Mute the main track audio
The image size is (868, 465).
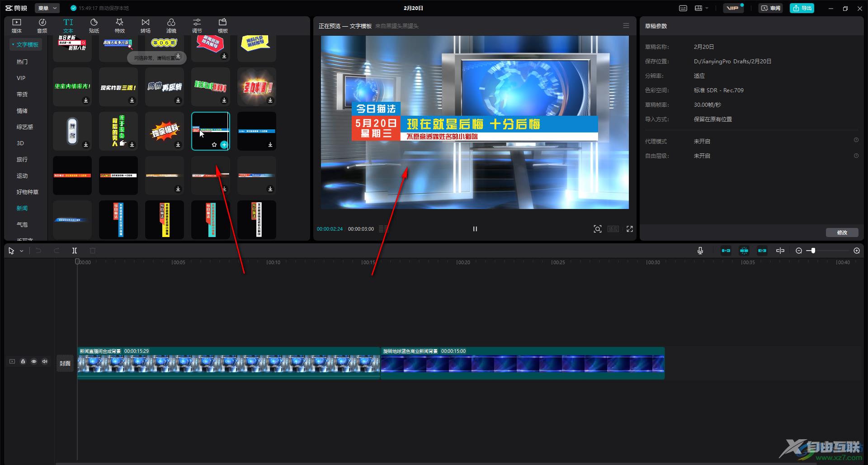coord(45,361)
